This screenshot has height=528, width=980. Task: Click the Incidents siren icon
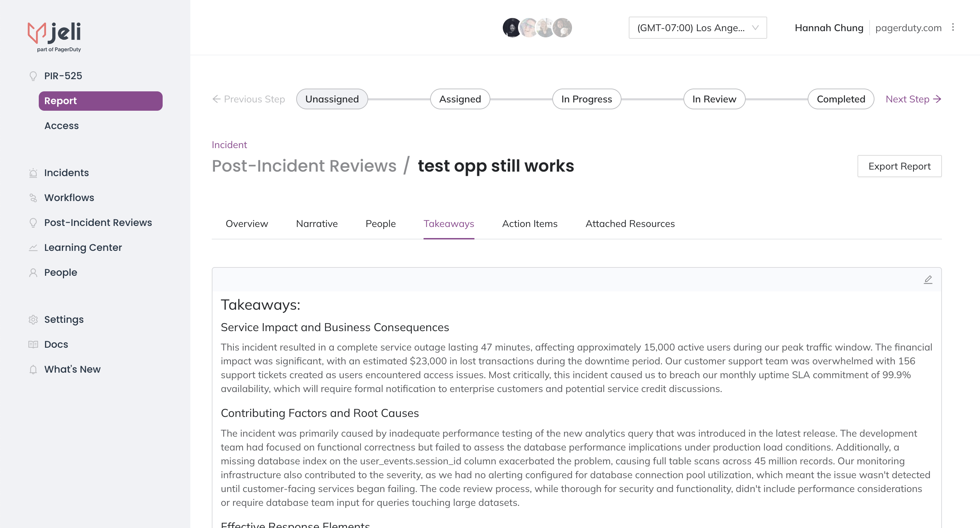tap(33, 173)
